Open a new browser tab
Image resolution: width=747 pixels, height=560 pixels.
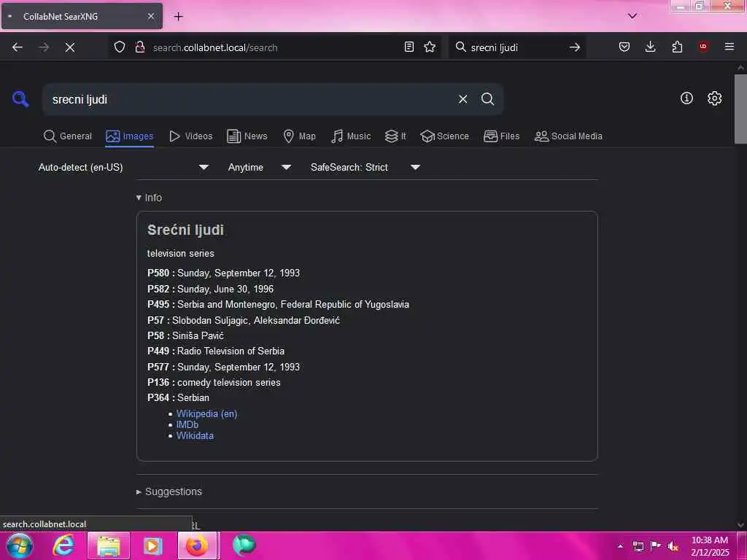(178, 17)
